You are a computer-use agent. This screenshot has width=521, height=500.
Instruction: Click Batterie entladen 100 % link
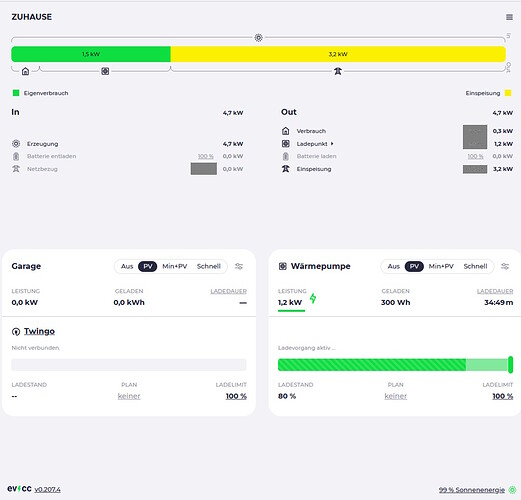(206, 156)
